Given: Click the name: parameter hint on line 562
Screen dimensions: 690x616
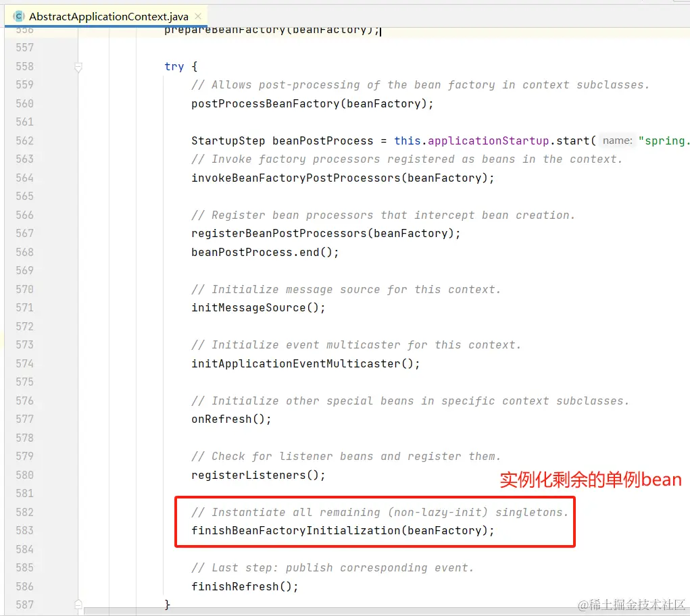Looking at the screenshot, I should coord(616,140).
